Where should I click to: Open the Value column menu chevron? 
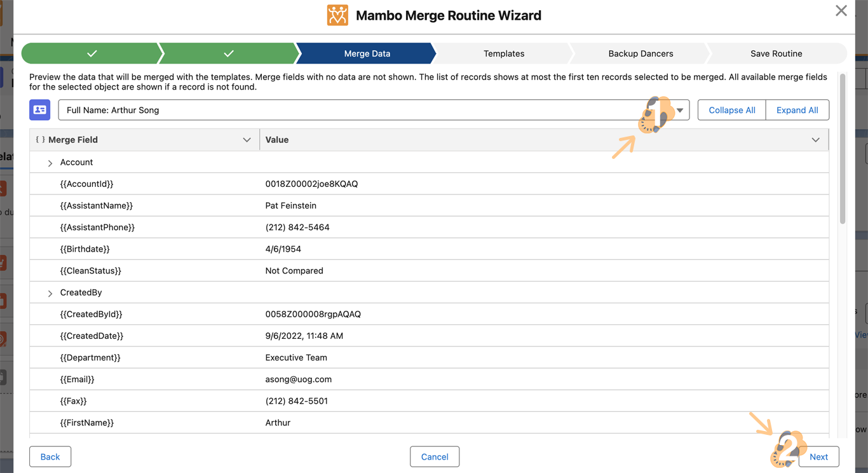click(x=815, y=140)
